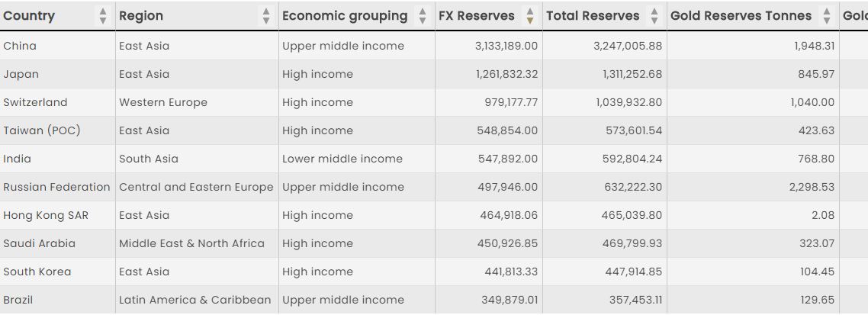
Task: Select Russia's gold tonnes value 2,298.53
Action: click(x=812, y=187)
